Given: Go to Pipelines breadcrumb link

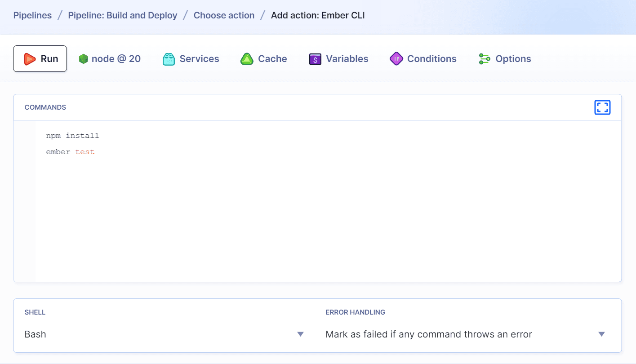Looking at the screenshot, I should point(32,15).
